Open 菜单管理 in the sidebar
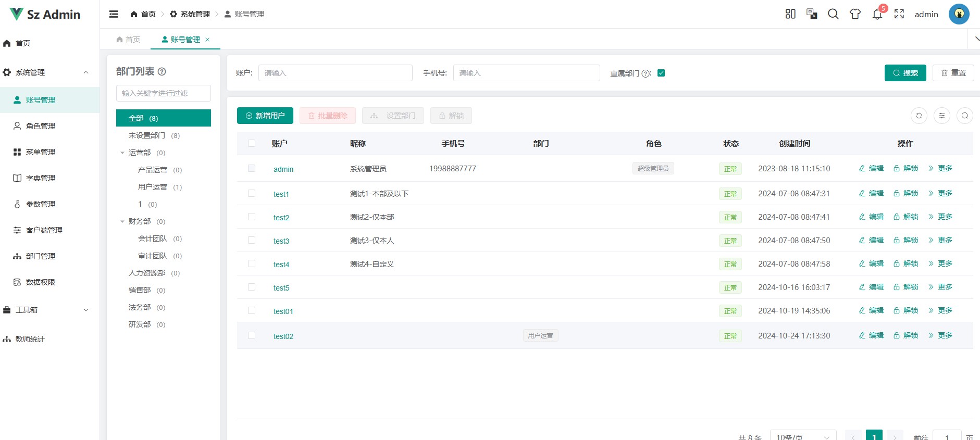Screen dimensions: 980x440 pos(49,152)
